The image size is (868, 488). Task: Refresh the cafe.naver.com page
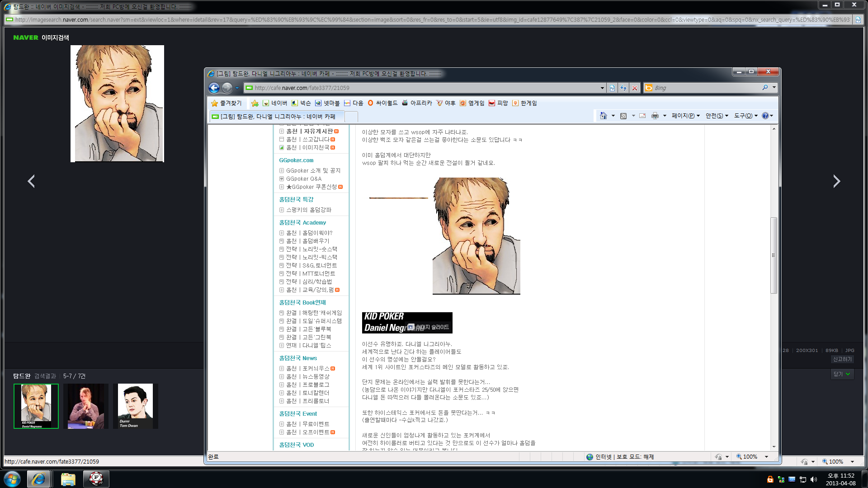(x=623, y=88)
